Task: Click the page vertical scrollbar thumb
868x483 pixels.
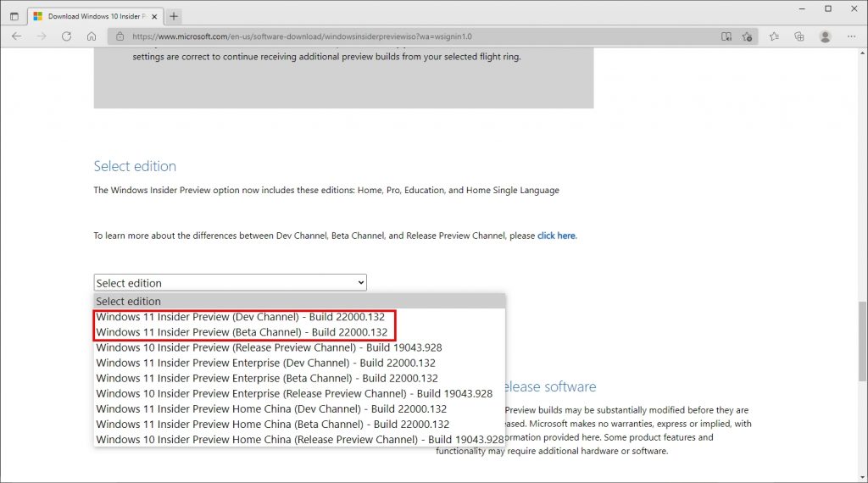Action: (862, 341)
